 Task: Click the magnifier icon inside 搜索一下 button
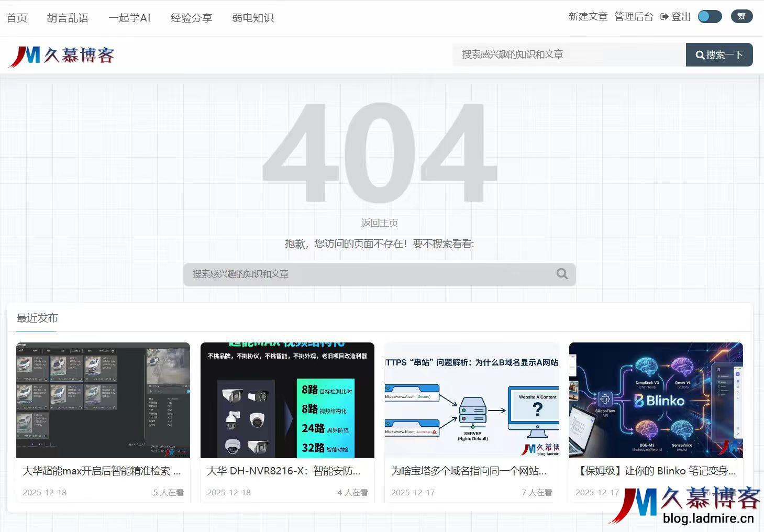tap(700, 54)
